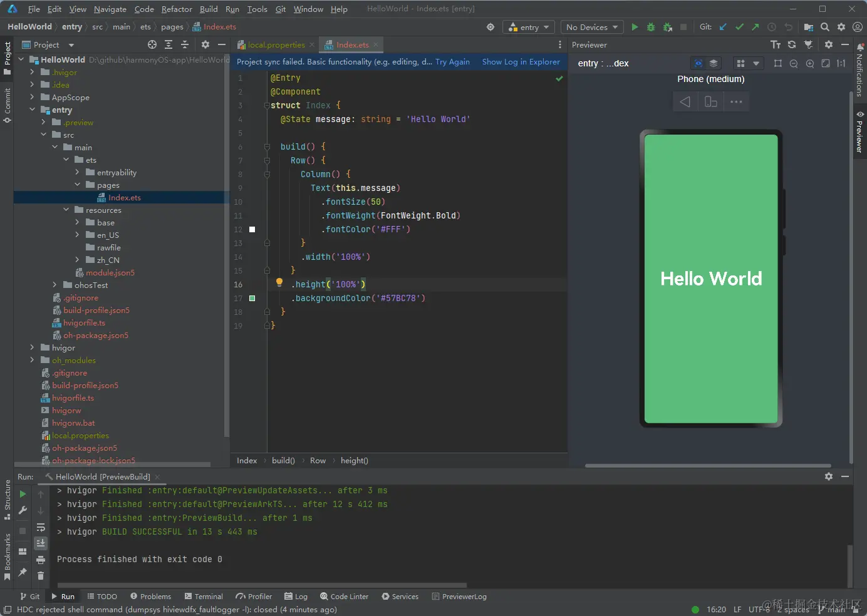The width and height of the screenshot is (867, 616).
Task: Switch to the local.properties editor tab
Action: 276,45
